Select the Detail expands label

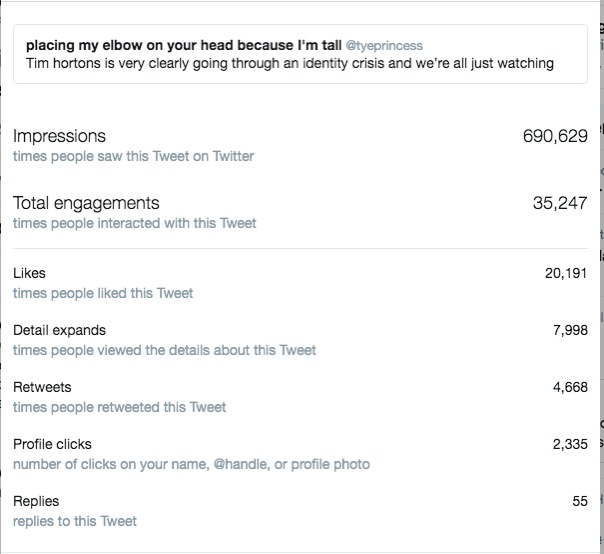(x=59, y=331)
